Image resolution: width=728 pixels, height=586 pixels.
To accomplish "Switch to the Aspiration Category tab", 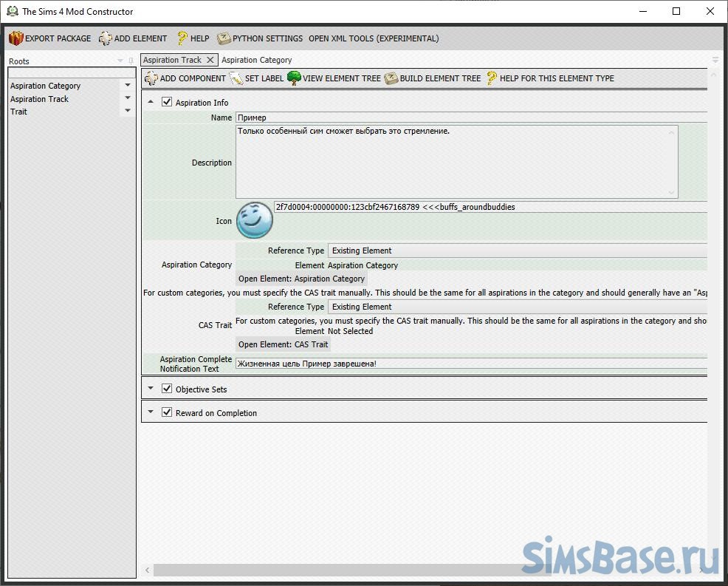I will [x=256, y=60].
